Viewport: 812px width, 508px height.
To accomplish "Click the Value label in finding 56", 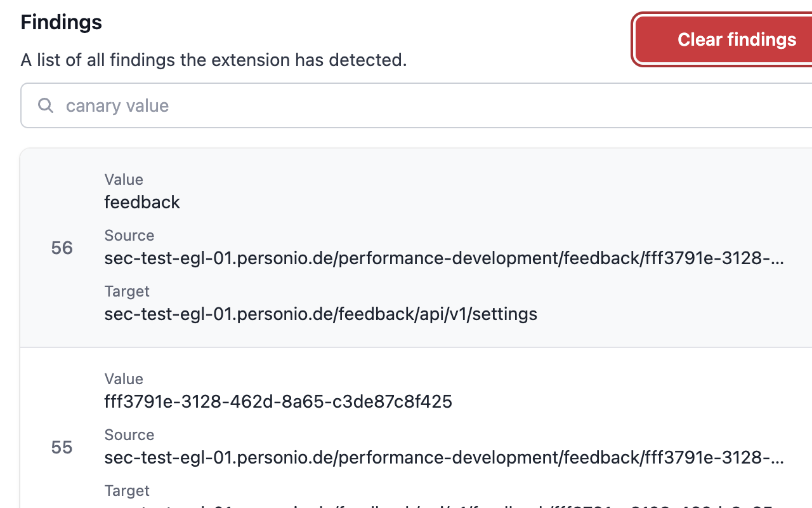I will (x=124, y=180).
